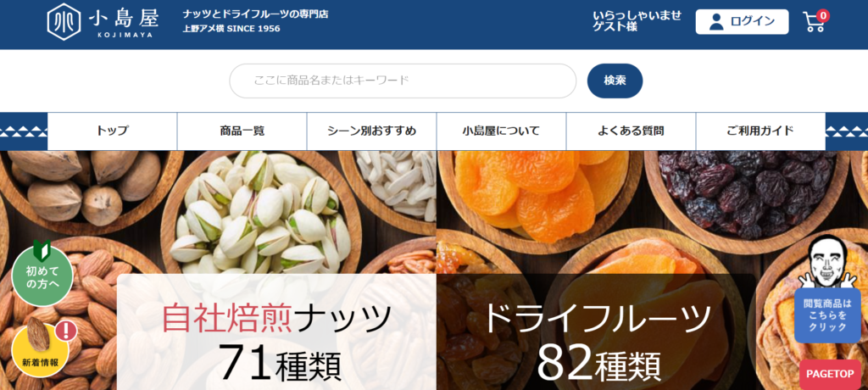Open シーン別おすすめ in navigation

pyautogui.click(x=371, y=131)
